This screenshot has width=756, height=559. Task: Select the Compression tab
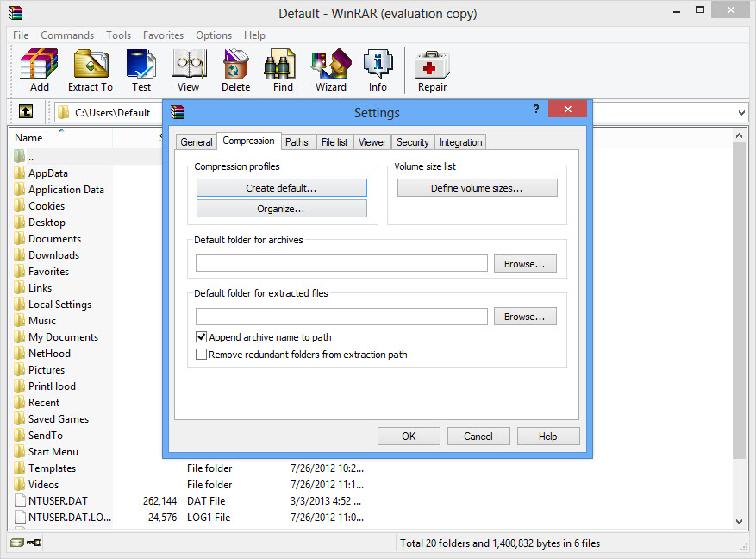pos(248,141)
